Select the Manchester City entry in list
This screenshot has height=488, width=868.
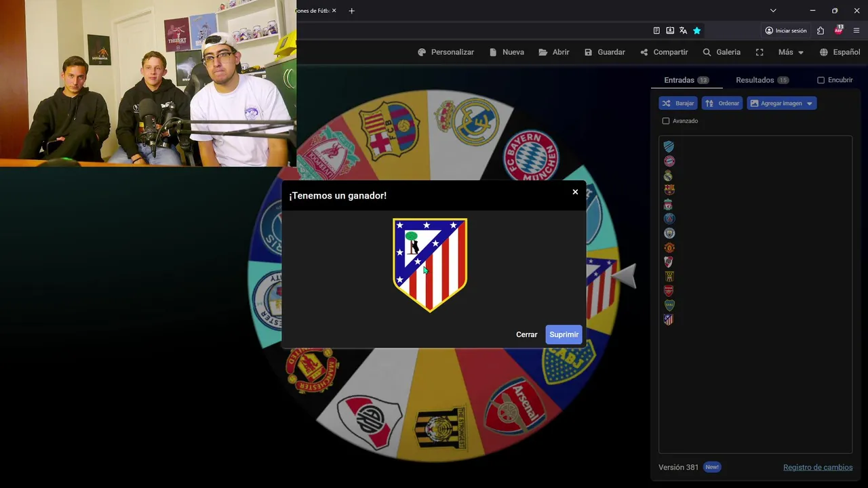click(669, 233)
